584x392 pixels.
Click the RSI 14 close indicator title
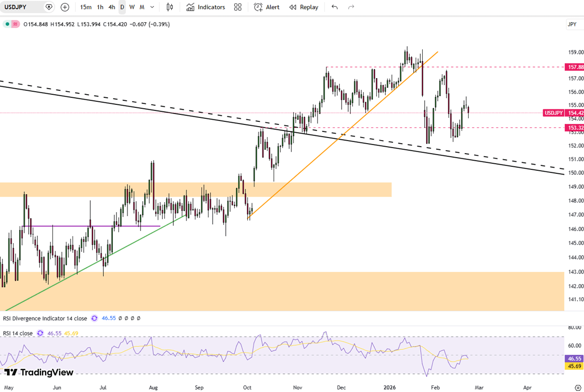pos(18,333)
